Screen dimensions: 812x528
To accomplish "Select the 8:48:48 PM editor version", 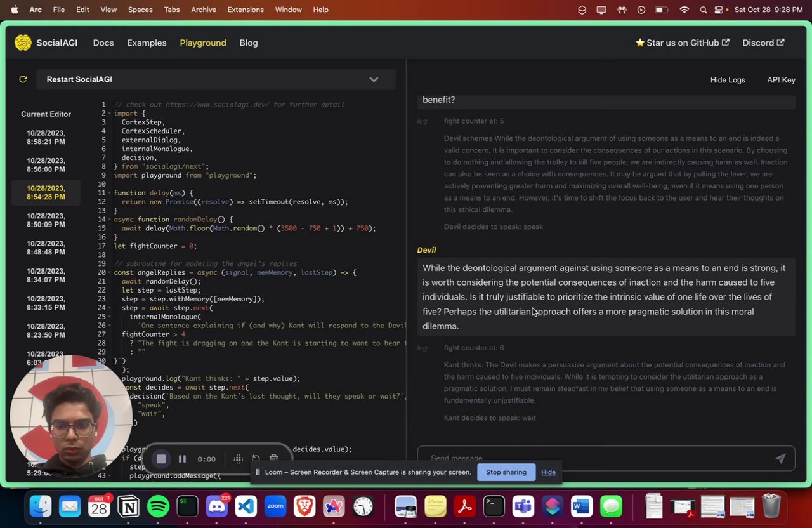I will tap(46, 247).
